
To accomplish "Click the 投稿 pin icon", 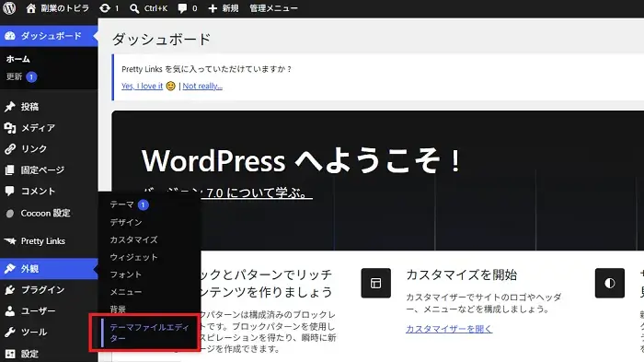I will [x=10, y=107].
